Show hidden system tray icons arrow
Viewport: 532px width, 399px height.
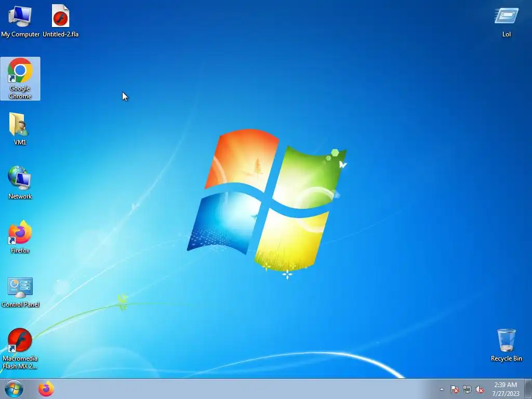click(x=442, y=390)
